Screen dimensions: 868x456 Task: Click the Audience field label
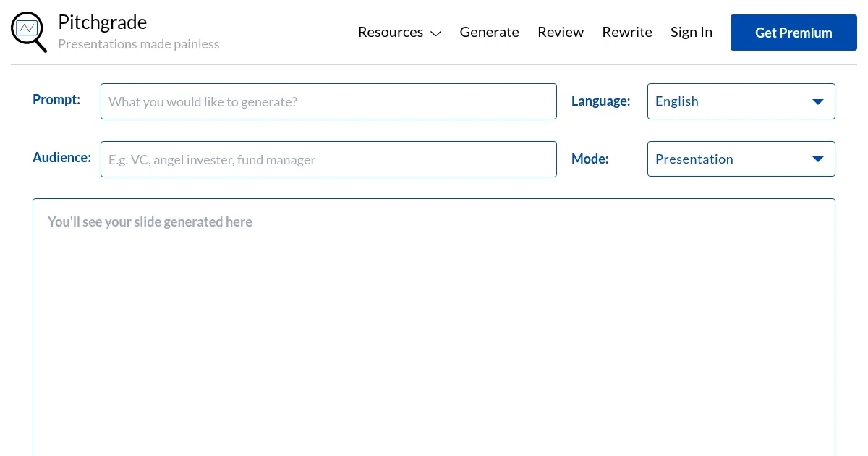coord(61,158)
